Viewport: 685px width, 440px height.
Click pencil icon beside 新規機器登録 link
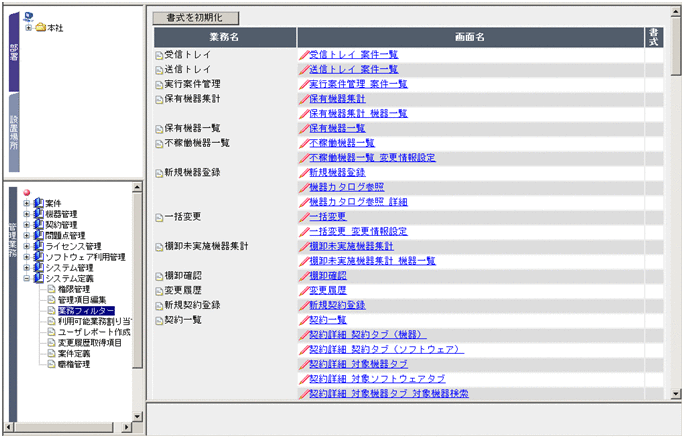(304, 173)
